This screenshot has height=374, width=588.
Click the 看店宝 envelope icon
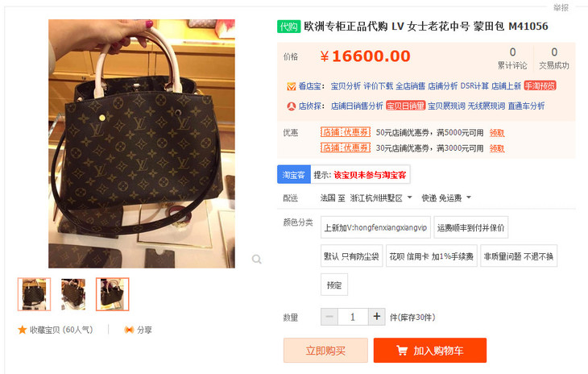292,86
